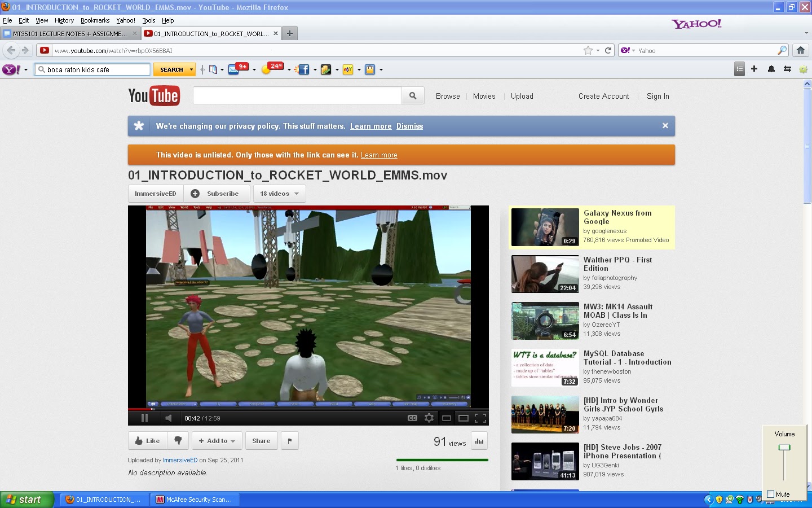The image size is (812, 508).
Task: Open Browse page
Action: [448, 97]
